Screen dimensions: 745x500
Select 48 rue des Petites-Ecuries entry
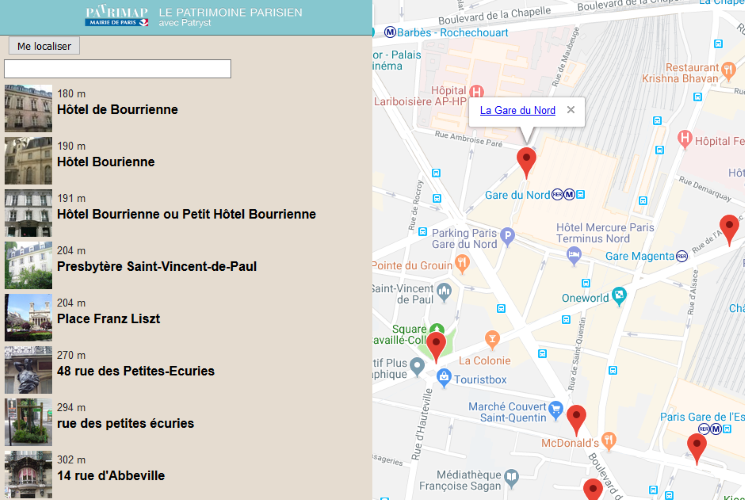[x=135, y=371]
